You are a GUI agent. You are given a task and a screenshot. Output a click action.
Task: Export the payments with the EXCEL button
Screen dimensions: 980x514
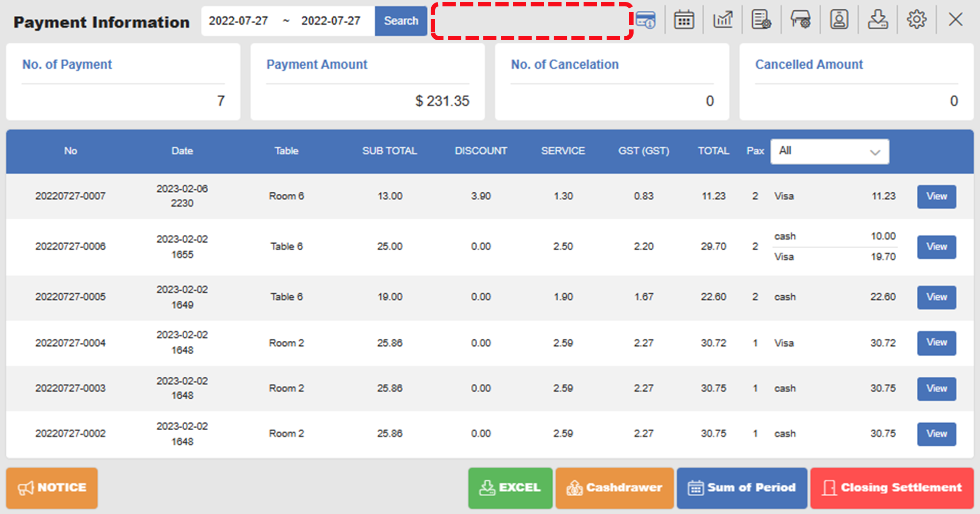point(510,488)
